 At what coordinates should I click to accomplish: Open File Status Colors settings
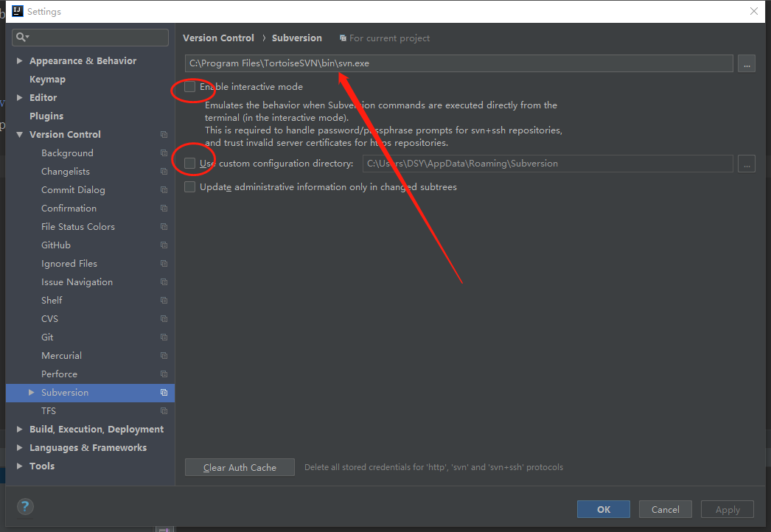pos(77,227)
